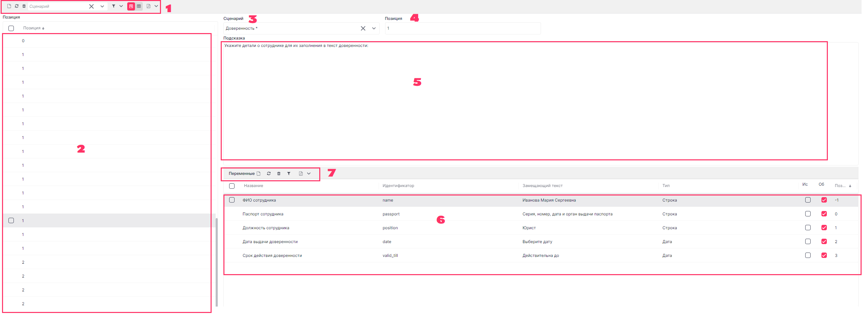Select all variables via Название header checkbox
Screen dimensions: 868x316
[x=232, y=186]
